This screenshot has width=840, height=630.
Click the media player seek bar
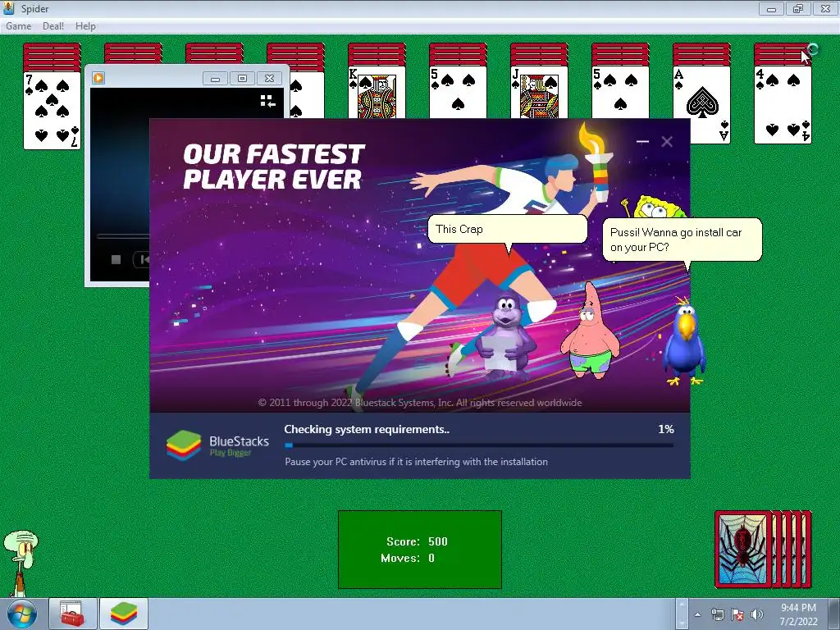[123, 235]
